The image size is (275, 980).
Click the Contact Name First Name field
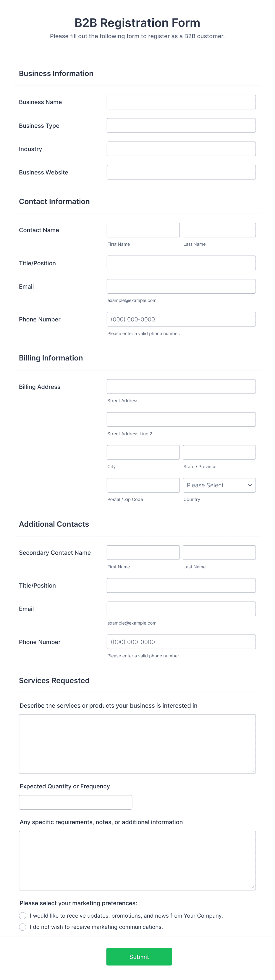[x=143, y=230]
